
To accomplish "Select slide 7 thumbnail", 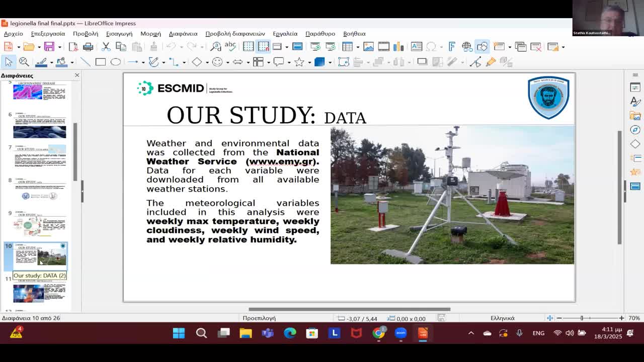I will click(x=40, y=157).
